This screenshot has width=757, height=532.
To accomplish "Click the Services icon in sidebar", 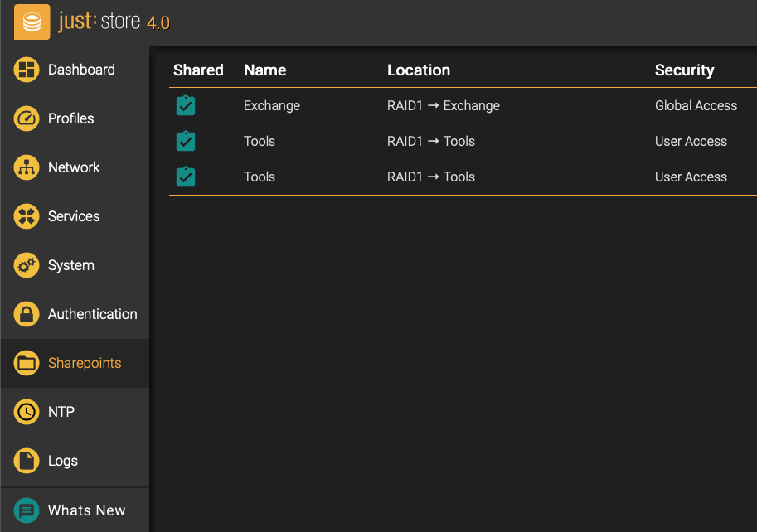I will [x=27, y=216].
